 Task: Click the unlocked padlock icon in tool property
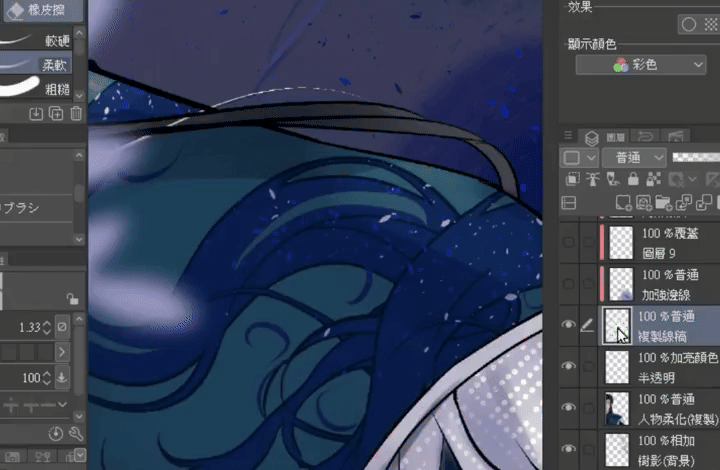coord(72,299)
